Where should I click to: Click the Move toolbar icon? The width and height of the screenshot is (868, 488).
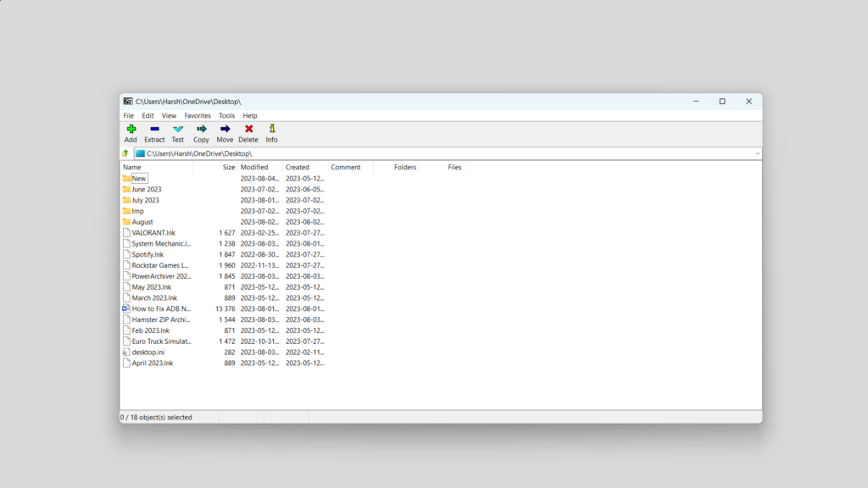225,130
